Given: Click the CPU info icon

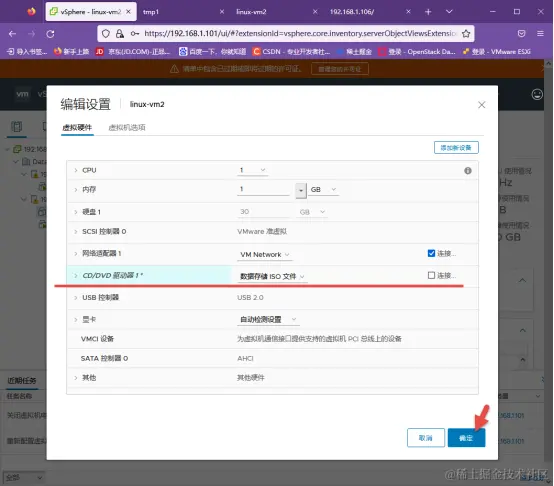Looking at the screenshot, I should click(468, 171).
